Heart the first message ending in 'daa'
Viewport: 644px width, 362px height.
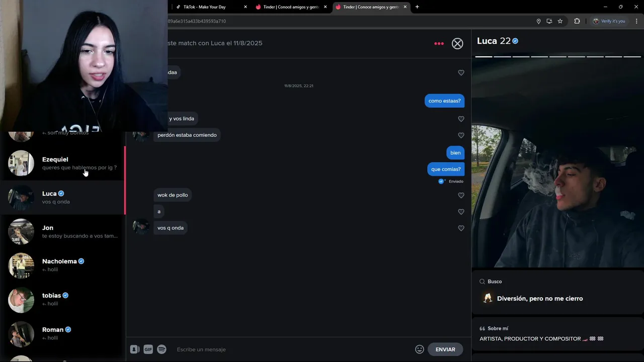[461, 73]
